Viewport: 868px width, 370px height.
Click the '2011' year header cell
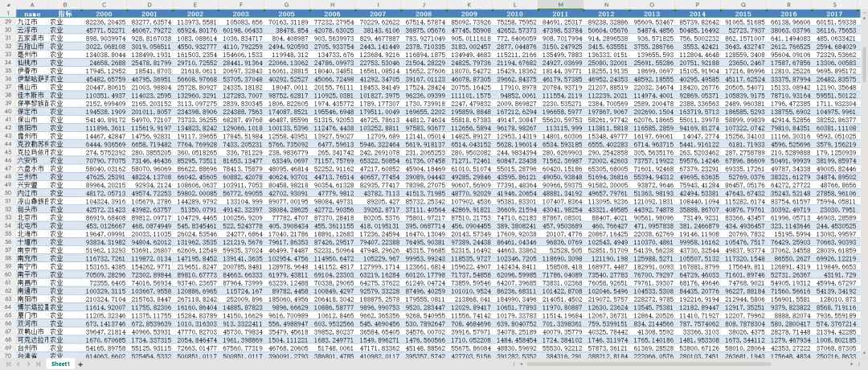click(x=560, y=14)
